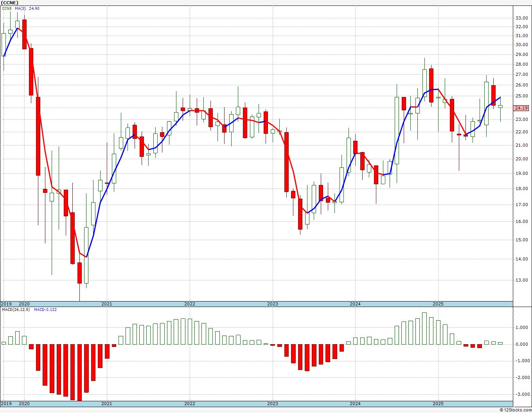
Task: Click the 25.00 price axis label
Action: coord(521,96)
